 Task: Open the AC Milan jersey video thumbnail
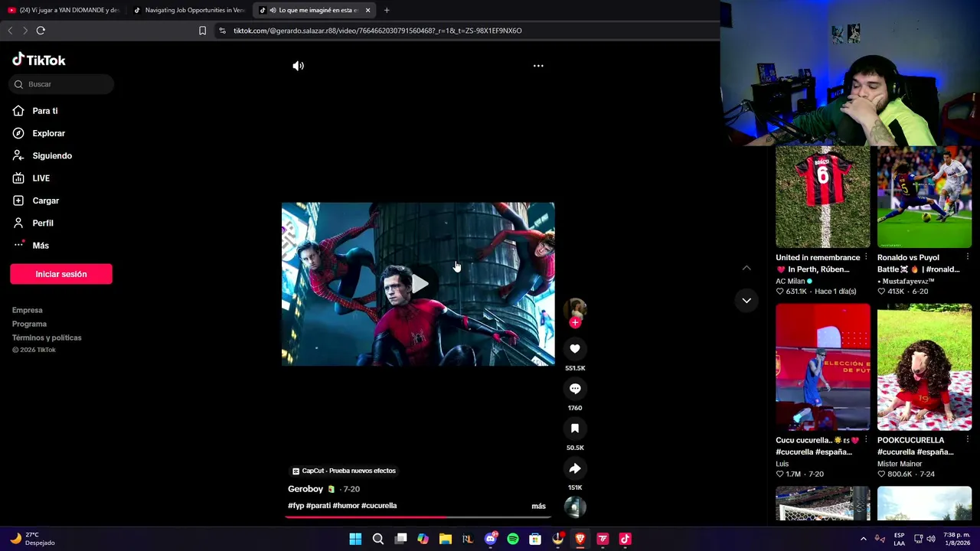point(823,197)
